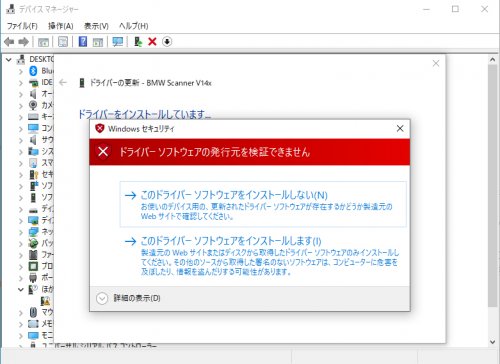Click the Back arrow in Device Manager toolbar
Screen dimensions: 500x364
[x=9, y=42]
